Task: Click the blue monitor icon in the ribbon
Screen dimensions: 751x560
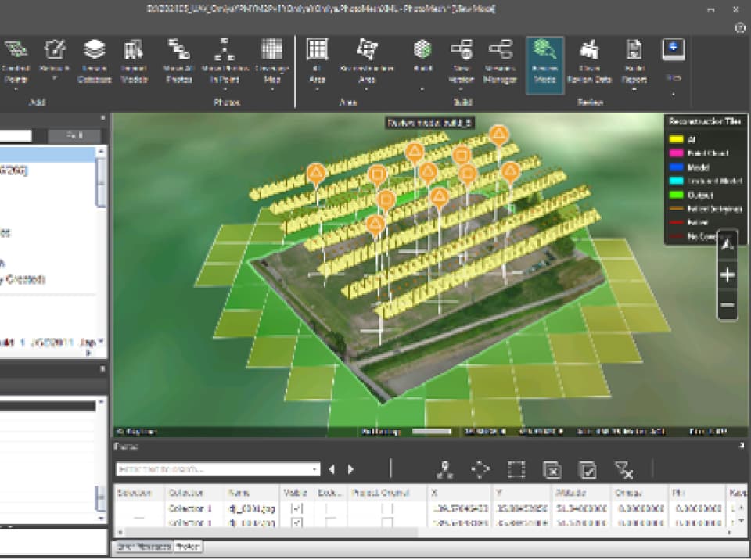Action: point(674,49)
